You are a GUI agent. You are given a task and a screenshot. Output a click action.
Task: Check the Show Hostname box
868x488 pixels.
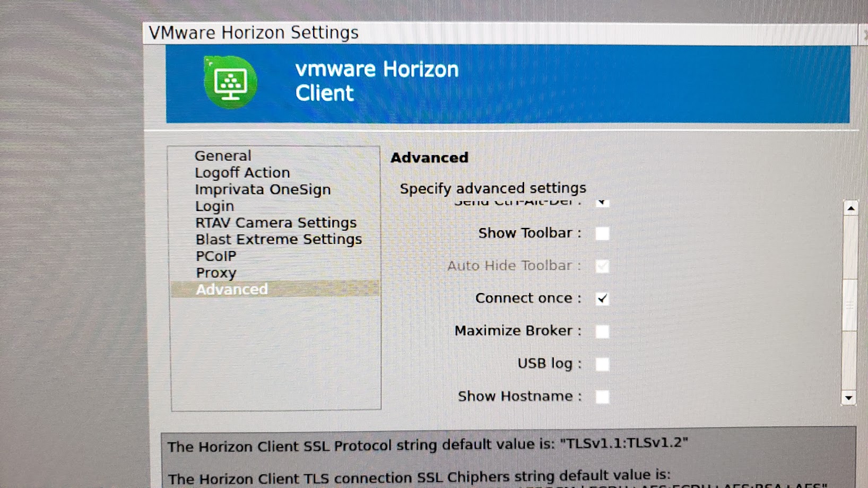point(602,396)
